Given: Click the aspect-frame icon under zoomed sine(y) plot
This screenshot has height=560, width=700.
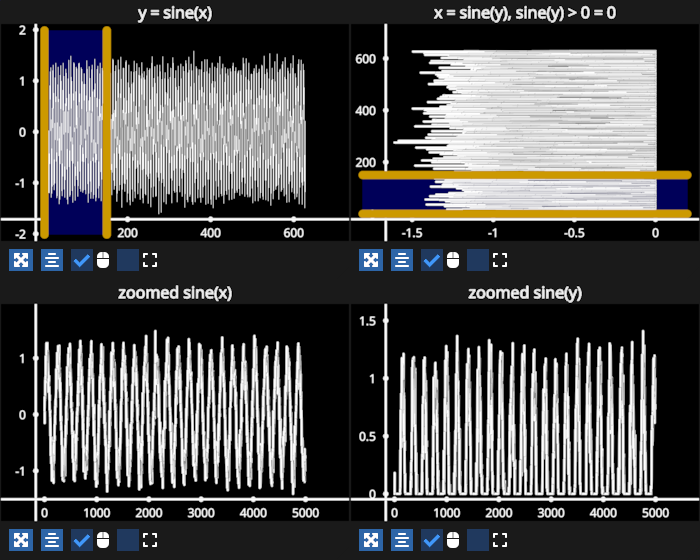Looking at the screenshot, I should click(500, 540).
